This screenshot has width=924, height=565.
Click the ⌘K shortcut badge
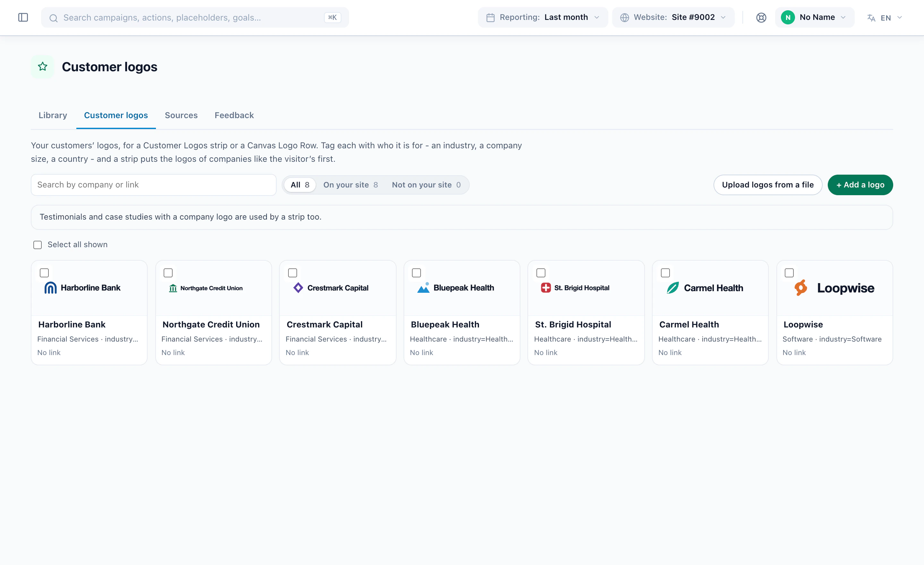pos(332,17)
